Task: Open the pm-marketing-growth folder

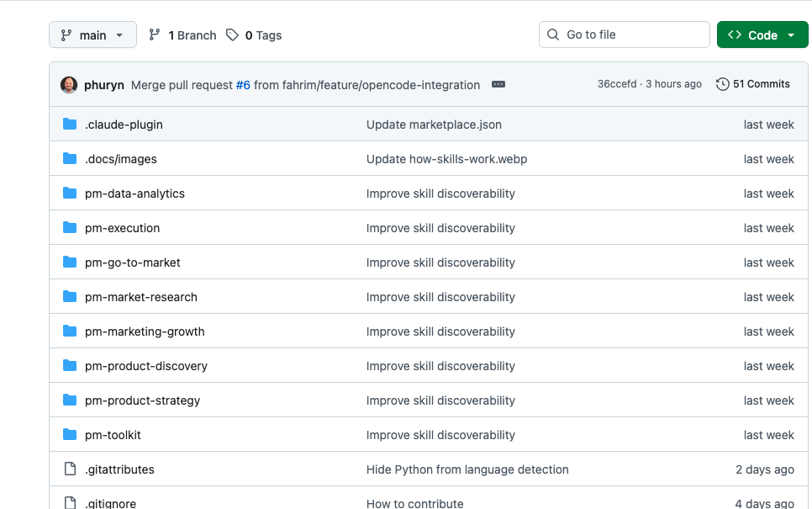Action: tap(145, 331)
